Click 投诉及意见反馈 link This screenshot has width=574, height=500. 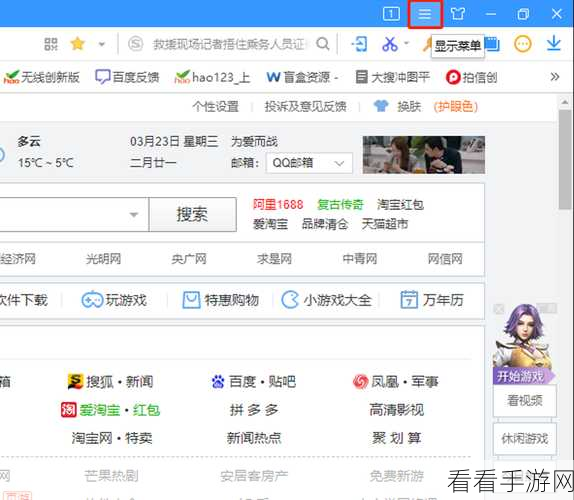305,107
